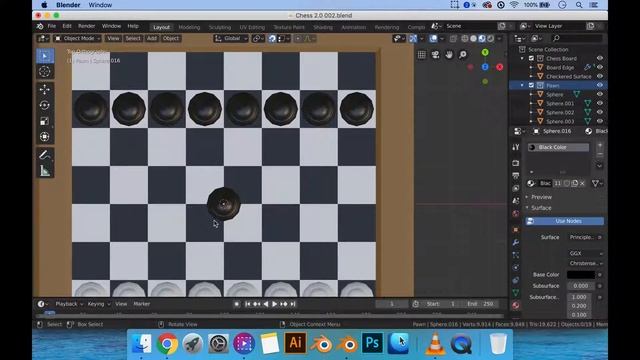Viewport: 640px width, 360px height.
Task: Click the Blender logo icon
Action: click(x=40, y=26)
